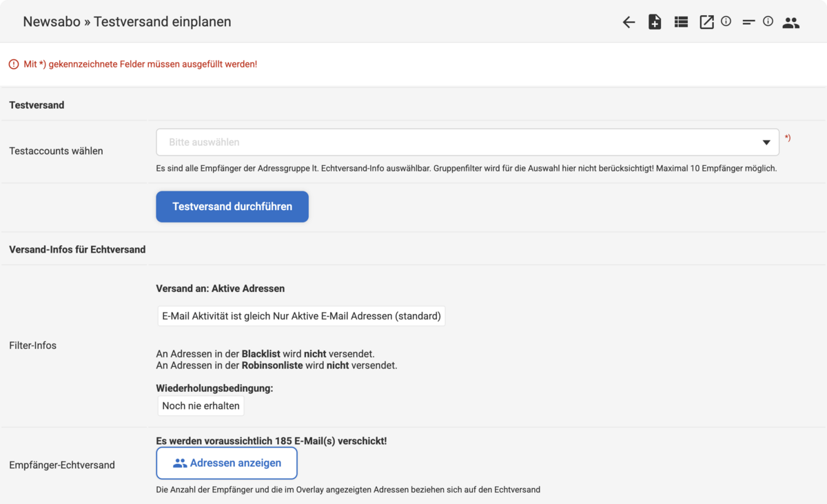
Task: Open the Testaccounts 'Bitte auswählen' dropdown
Action: (x=467, y=142)
